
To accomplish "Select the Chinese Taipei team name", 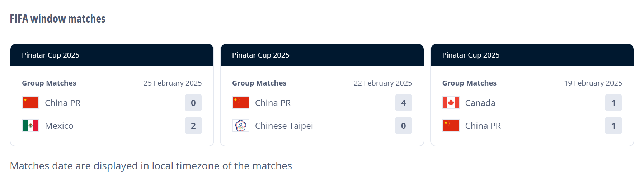I will point(284,126).
